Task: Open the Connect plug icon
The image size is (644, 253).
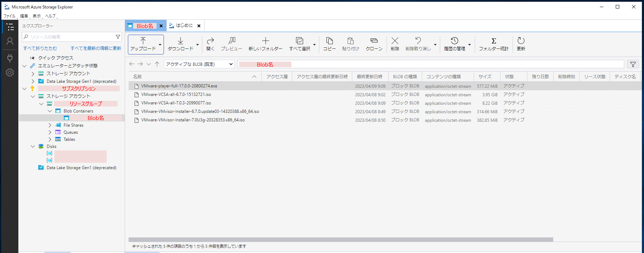Action: [x=10, y=58]
